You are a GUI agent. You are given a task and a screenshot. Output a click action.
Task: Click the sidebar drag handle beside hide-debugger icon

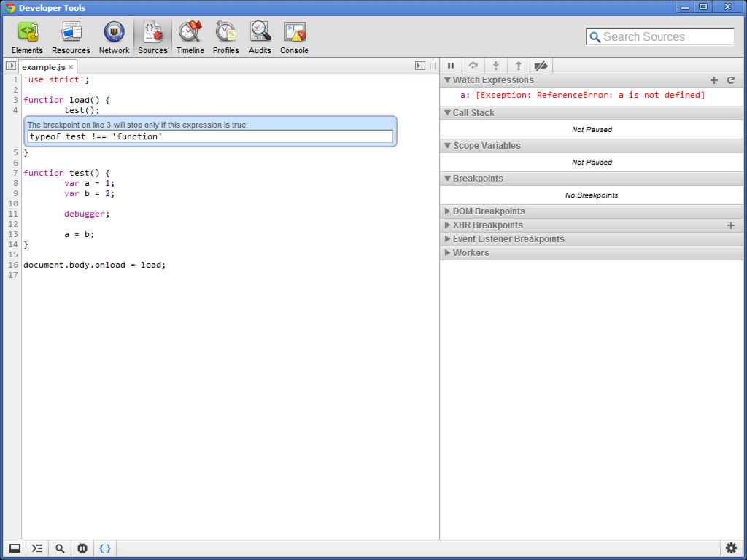point(433,66)
